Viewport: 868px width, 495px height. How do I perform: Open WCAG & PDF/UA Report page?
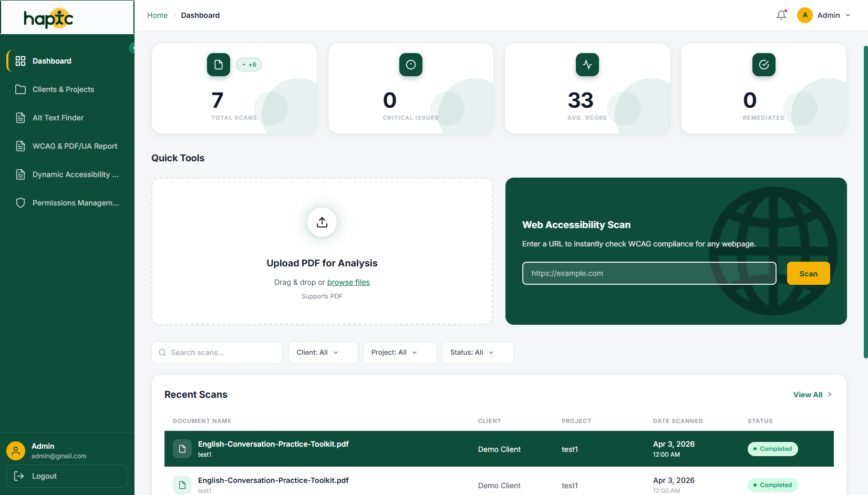click(x=75, y=146)
